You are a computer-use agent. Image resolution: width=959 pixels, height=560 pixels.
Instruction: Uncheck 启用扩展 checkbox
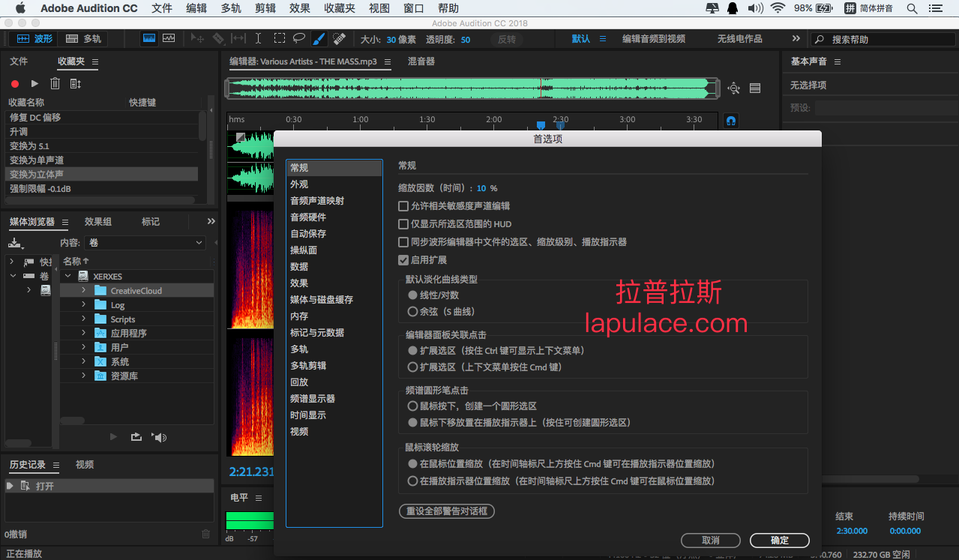point(403,259)
